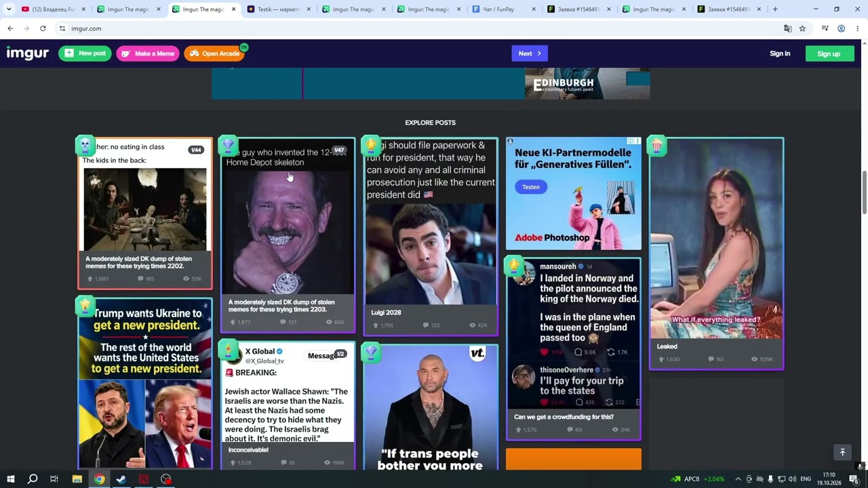This screenshot has height=488, width=868.
Task: Open the tab search dropdown arrow
Action: [x=9, y=9]
